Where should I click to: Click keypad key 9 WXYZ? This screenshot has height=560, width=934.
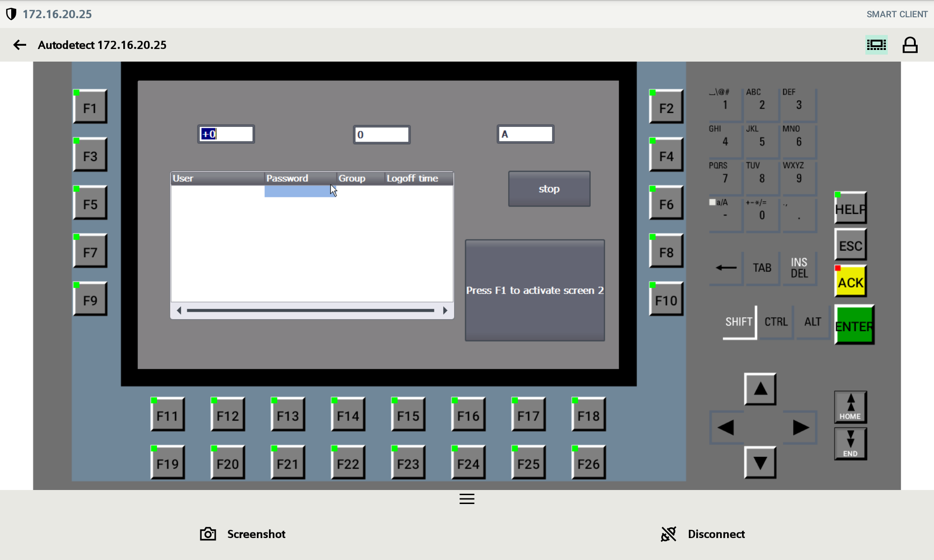coord(799,178)
